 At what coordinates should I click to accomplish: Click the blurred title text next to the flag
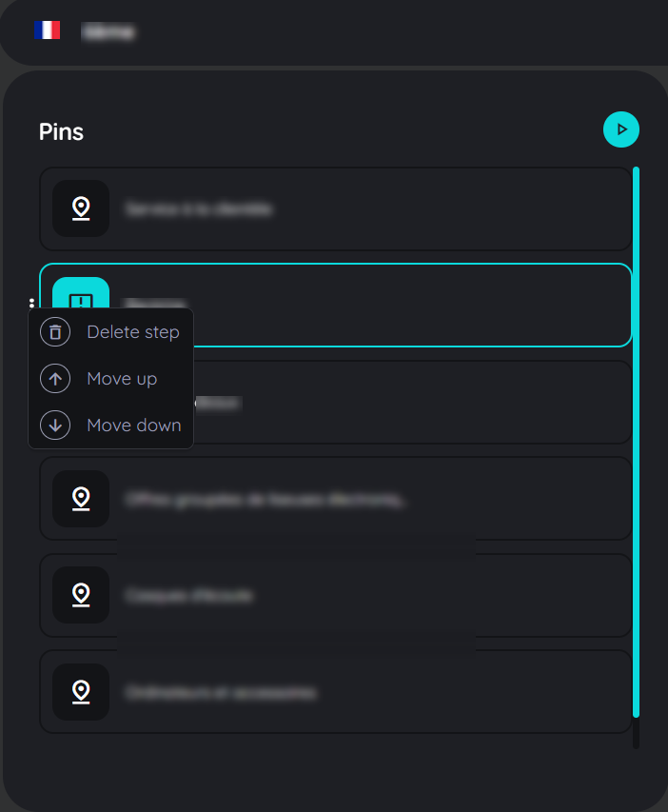point(108,30)
